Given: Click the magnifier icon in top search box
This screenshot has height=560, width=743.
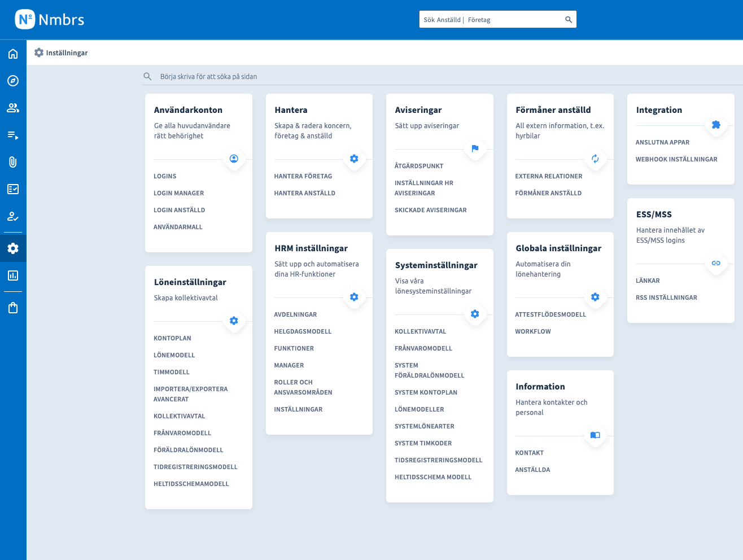Looking at the screenshot, I should tap(569, 20).
